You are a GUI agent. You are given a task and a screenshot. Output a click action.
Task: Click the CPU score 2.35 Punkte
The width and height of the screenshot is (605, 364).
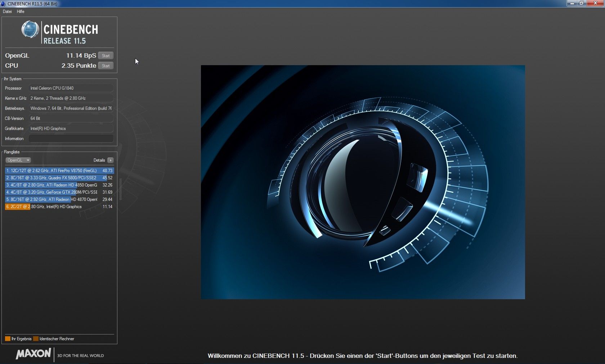pyautogui.click(x=79, y=66)
